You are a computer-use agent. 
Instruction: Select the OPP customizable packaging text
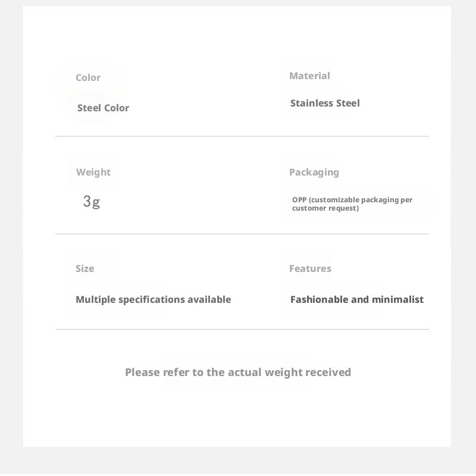pos(352,204)
